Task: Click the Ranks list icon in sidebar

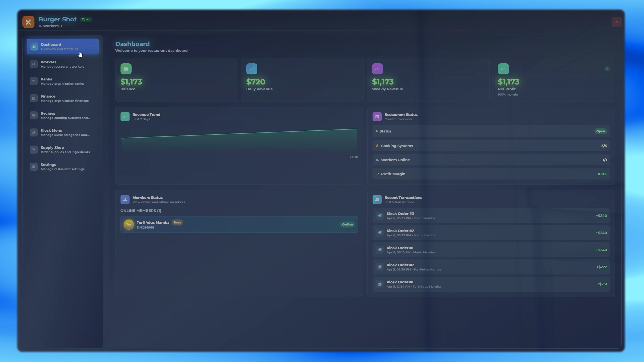Action: click(34, 81)
